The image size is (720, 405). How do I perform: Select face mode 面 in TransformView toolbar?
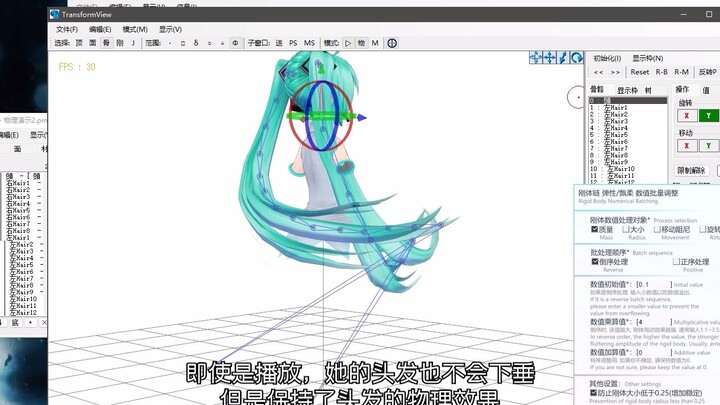[93, 43]
